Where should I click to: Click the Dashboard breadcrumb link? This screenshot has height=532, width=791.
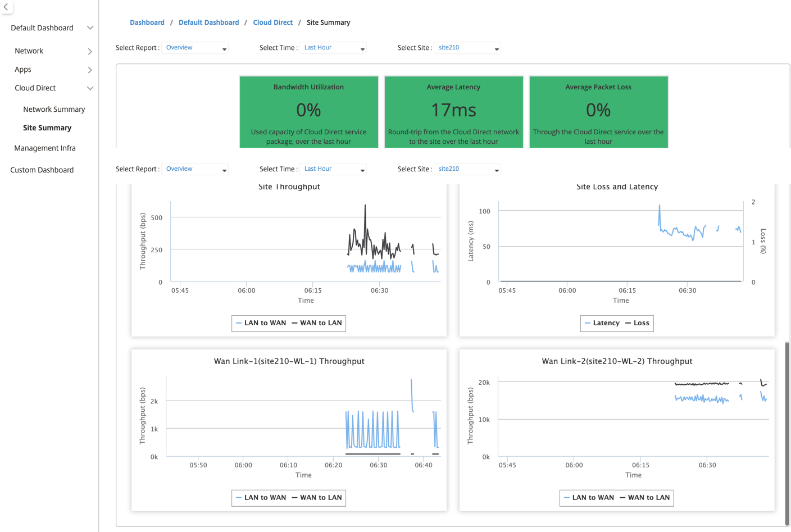[x=147, y=22]
